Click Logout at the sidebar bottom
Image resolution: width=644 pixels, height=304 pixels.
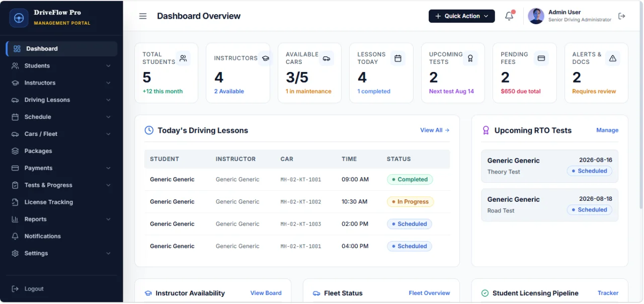click(61, 289)
